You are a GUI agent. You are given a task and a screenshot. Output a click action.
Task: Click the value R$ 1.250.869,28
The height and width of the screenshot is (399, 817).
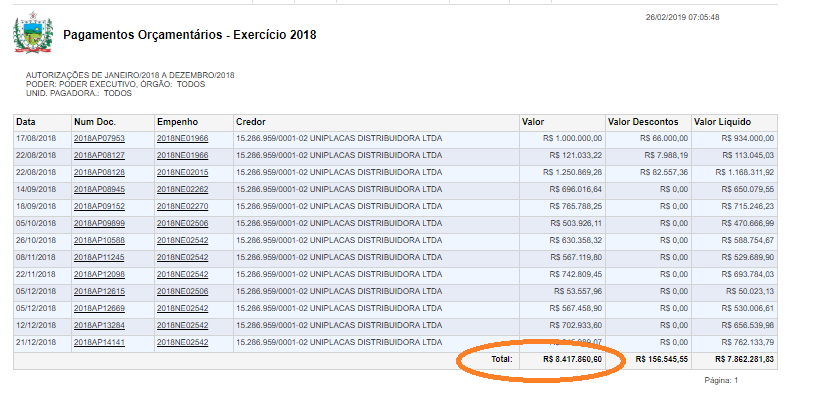coord(572,172)
